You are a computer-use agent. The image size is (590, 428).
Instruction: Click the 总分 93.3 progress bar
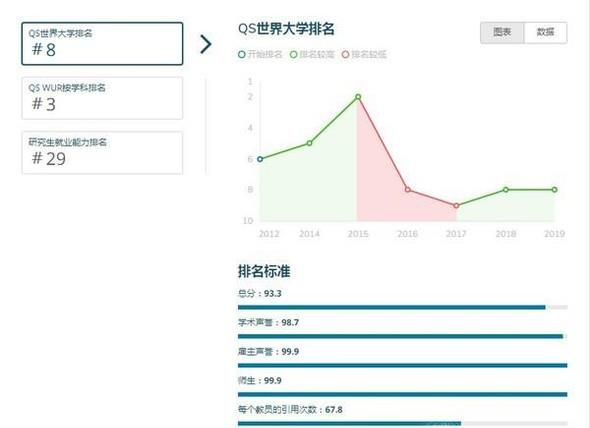[403, 308]
